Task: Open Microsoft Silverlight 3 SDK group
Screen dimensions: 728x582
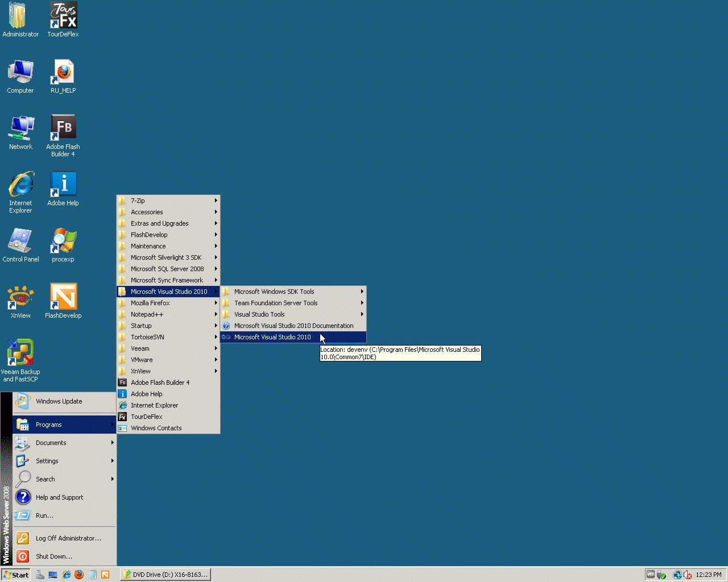Action: point(168,257)
